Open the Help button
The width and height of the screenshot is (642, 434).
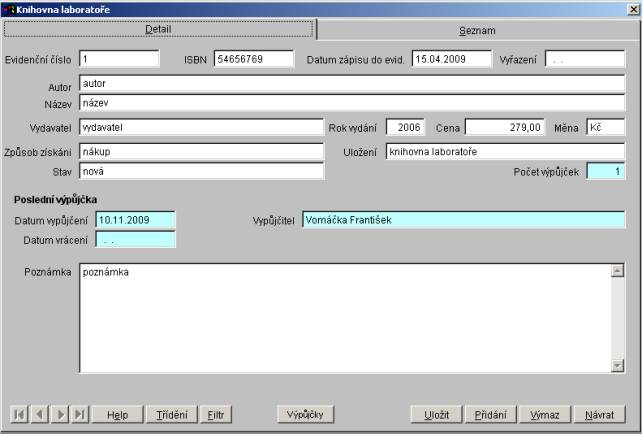[x=117, y=414]
